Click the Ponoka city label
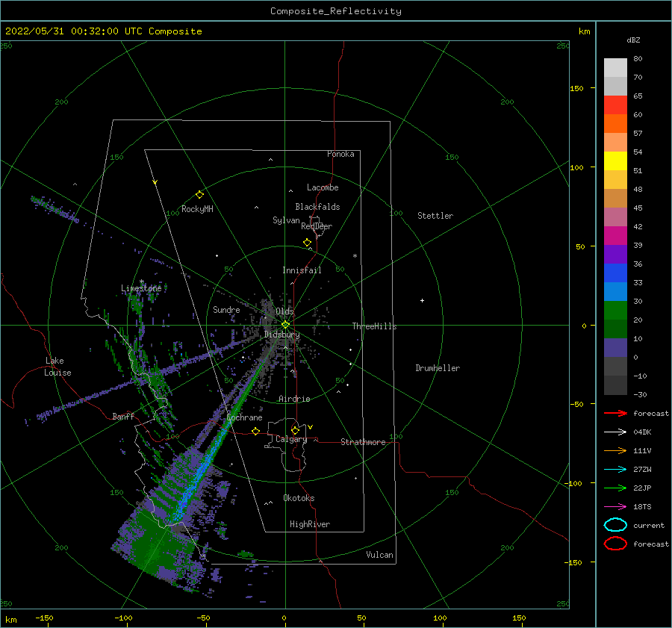The width and height of the screenshot is (672, 628). pos(340,154)
